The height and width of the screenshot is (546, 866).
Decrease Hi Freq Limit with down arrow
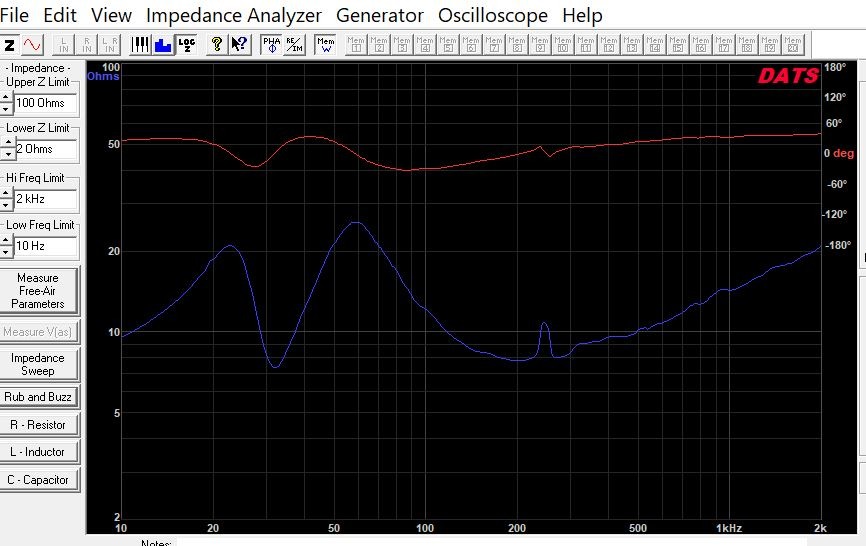(6, 205)
